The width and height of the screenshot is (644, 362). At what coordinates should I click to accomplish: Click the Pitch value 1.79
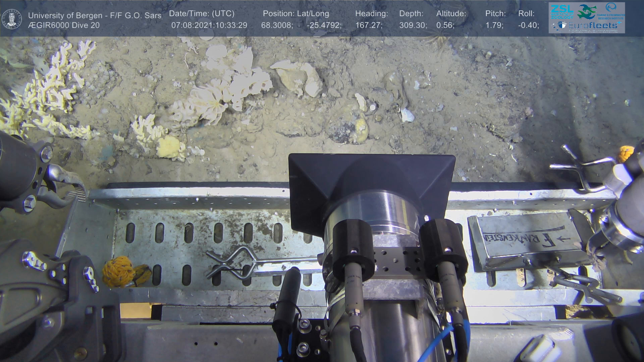pos(494,25)
